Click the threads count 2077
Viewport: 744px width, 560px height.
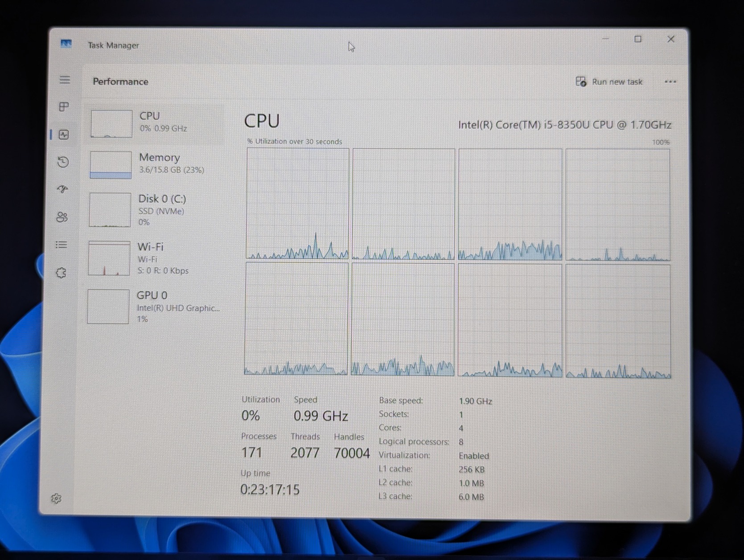pos(305,453)
